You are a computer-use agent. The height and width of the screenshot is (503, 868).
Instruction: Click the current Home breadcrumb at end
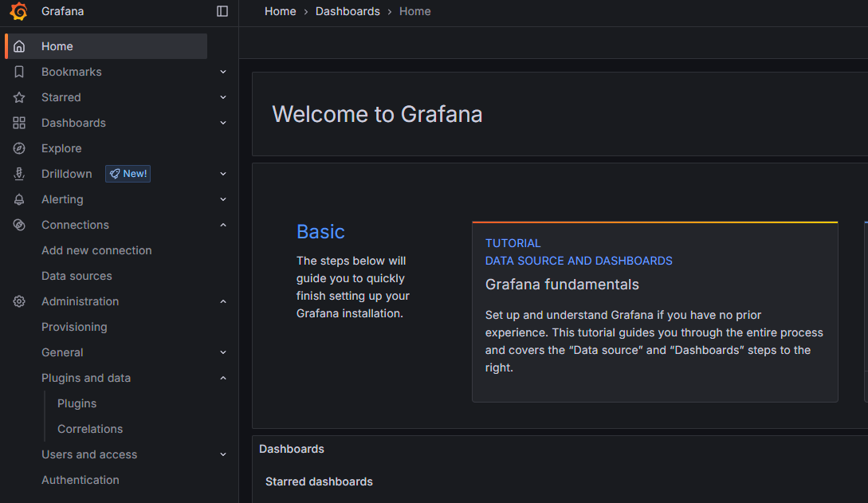pos(415,11)
